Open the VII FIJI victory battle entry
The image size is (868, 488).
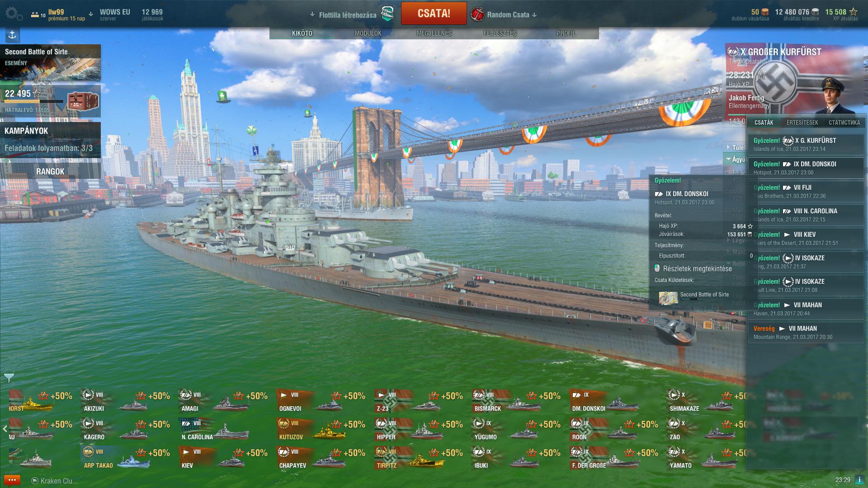click(806, 192)
